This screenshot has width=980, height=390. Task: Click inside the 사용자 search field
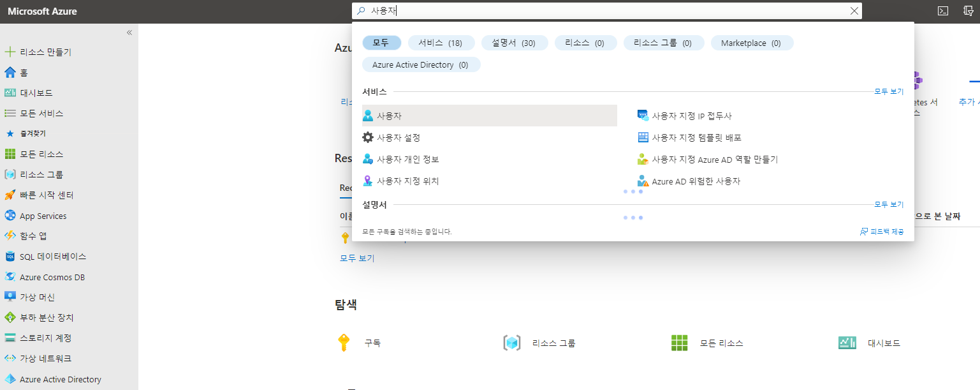[606, 11]
